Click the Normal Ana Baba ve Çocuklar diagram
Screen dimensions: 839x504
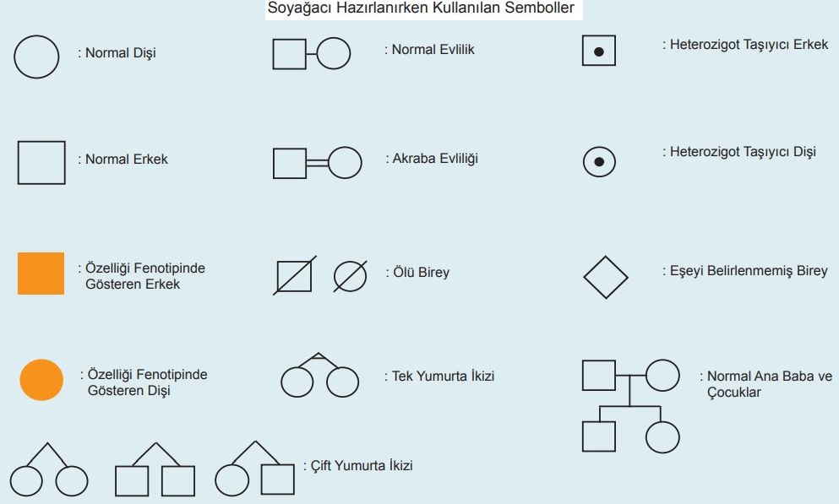(x=631, y=406)
